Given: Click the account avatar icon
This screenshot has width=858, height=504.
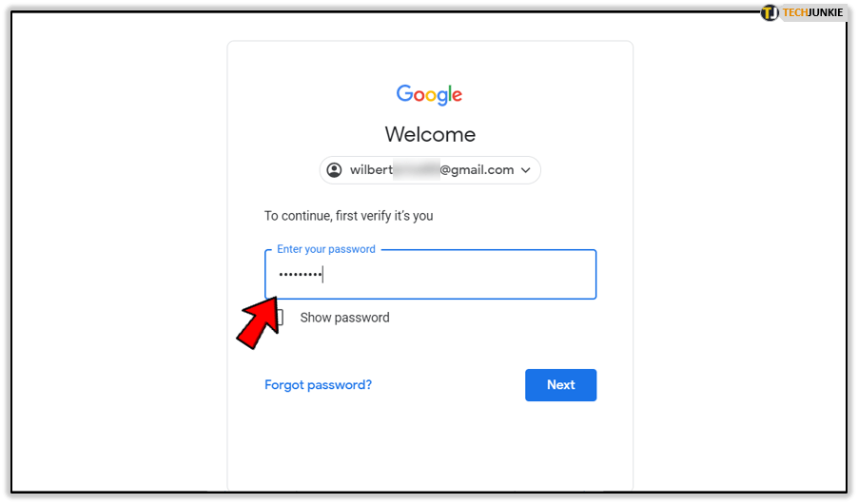Looking at the screenshot, I should pos(334,170).
